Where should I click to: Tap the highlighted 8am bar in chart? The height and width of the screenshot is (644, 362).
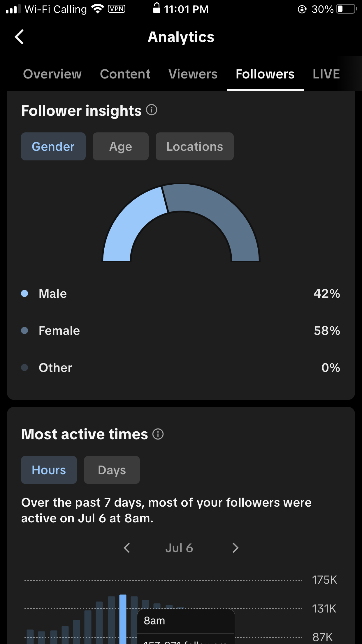pos(123,618)
